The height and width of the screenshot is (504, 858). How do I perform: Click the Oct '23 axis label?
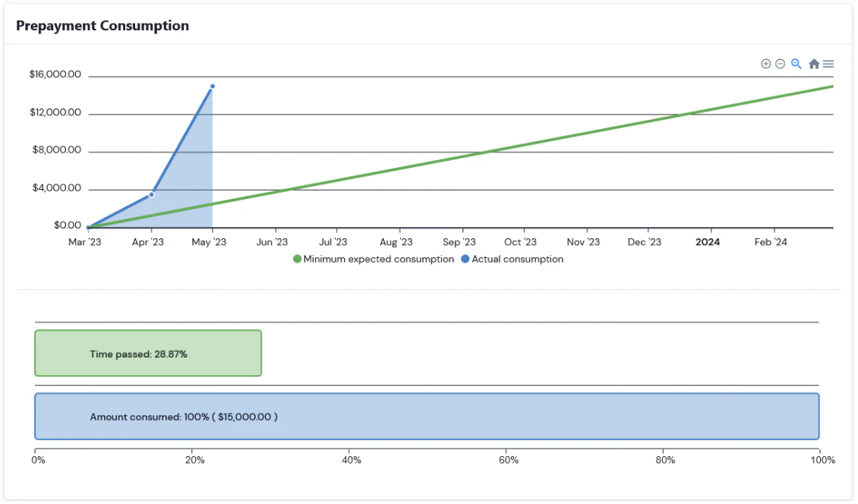pyautogui.click(x=520, y=242)
